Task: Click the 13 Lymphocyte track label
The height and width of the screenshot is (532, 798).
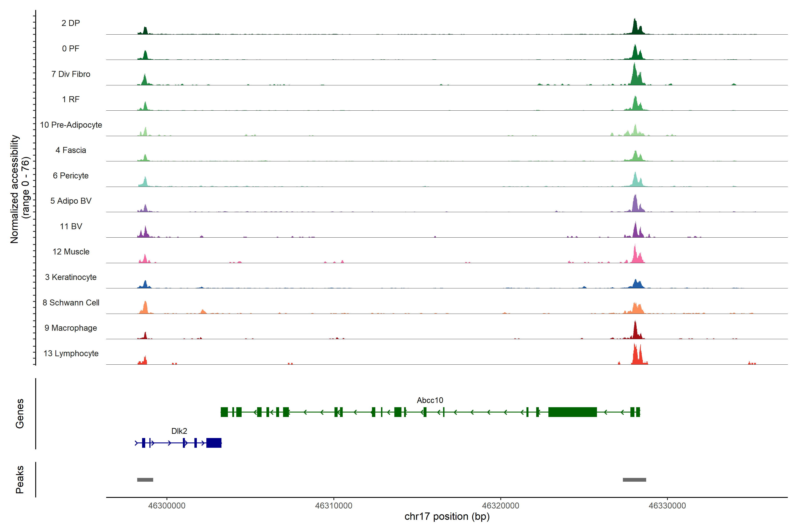Action: 71,354
